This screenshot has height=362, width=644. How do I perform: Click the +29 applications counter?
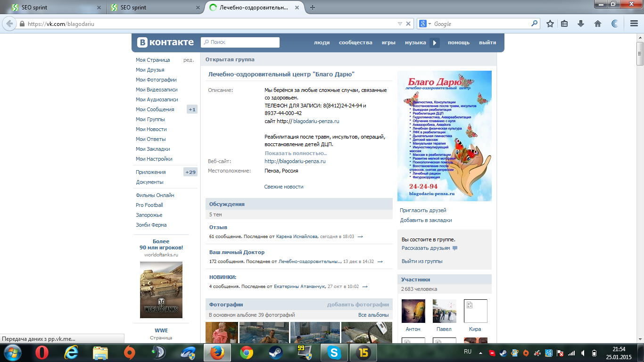point(190,172)
